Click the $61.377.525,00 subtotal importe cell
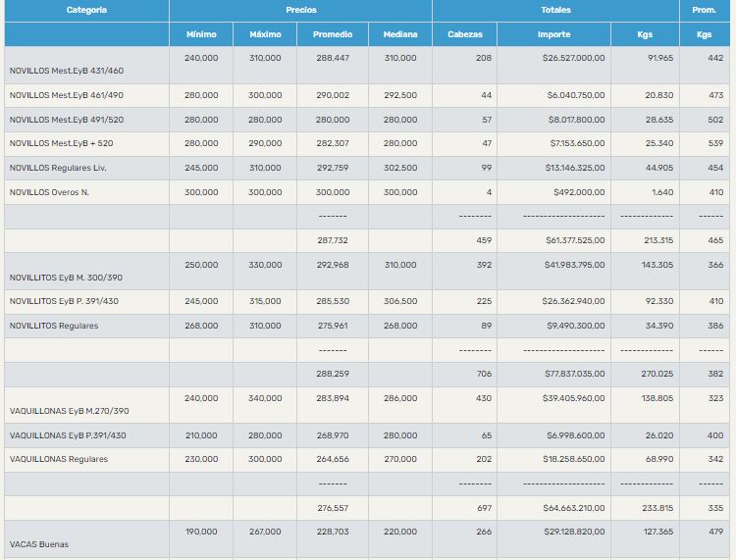This screenshot has width=736, height=560. click(x=575, y=240)
